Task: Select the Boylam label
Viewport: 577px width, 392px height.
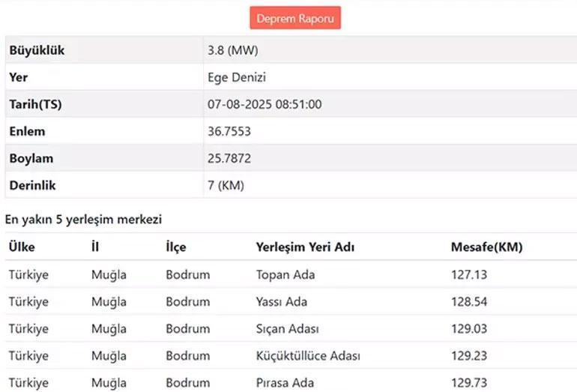Action: pos(31,158)
